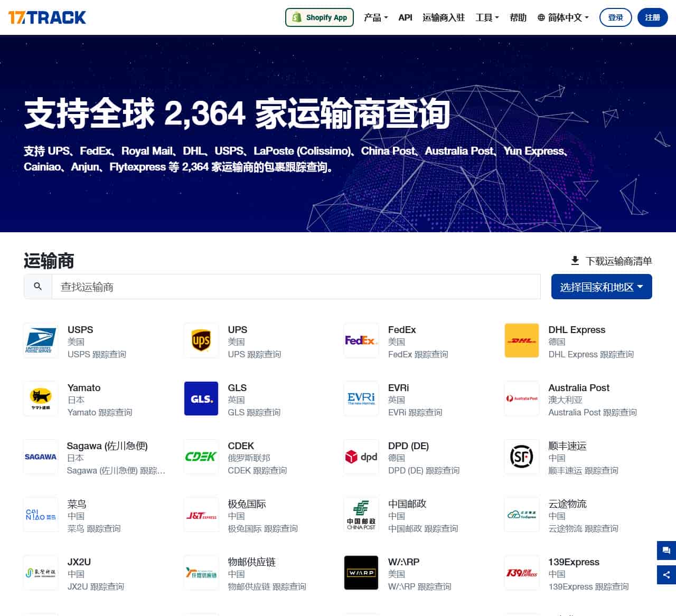The width and height of the screenshot is (676, 616).
Task: Open the API menu item
Action: (x=405, y=17)
